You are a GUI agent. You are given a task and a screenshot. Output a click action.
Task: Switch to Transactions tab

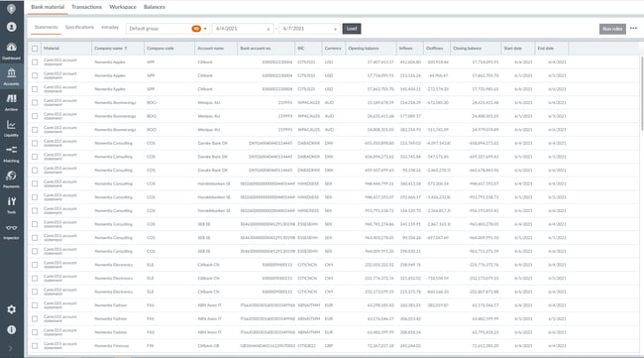click(x=86, y=7)
